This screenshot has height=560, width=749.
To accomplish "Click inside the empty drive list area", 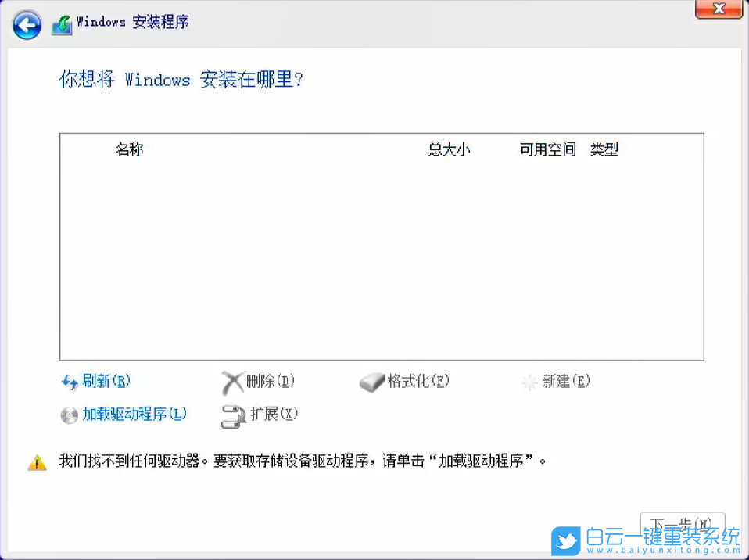I will point(383,258).
